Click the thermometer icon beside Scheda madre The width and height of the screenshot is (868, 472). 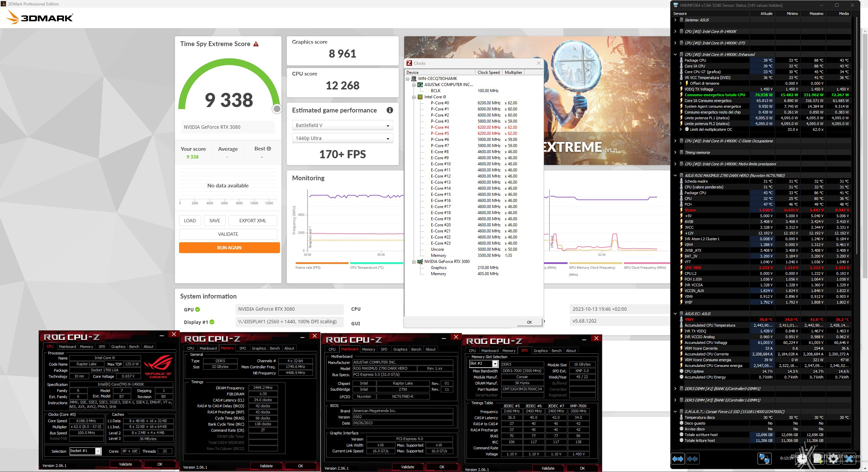click(681, 181)
